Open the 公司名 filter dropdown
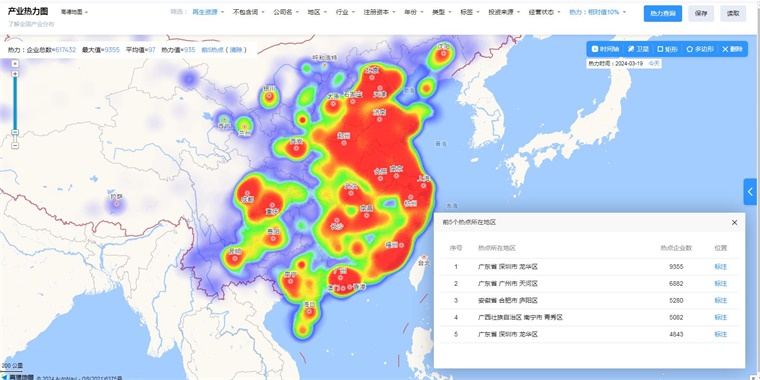This screenshot has height=380, width=760. click(x=285, y=12)
